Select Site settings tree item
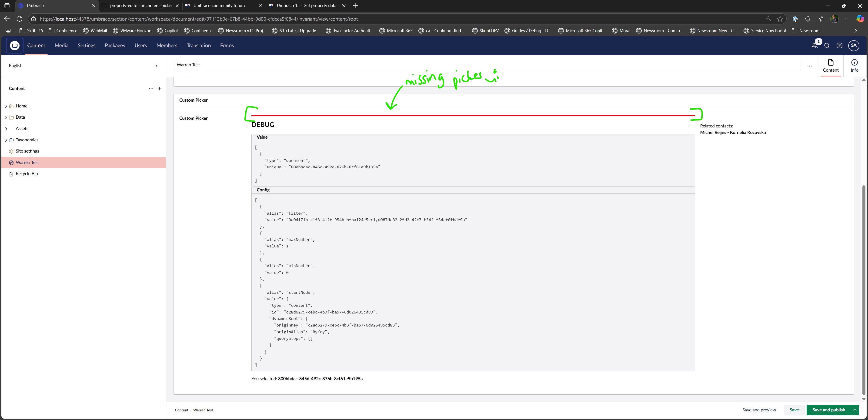 27,151
